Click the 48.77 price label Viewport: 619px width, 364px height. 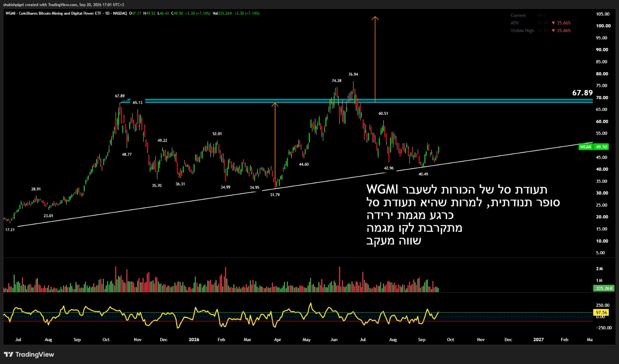127,154
